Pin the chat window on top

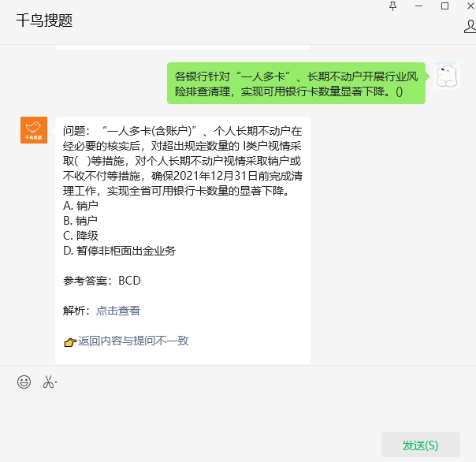point(392,6)
